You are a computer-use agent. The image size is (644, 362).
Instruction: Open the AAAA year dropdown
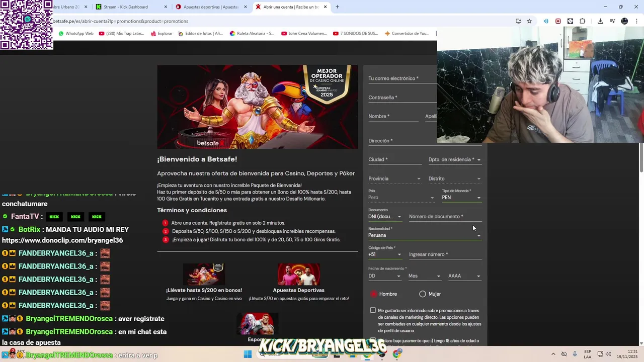tap(464, 276)
